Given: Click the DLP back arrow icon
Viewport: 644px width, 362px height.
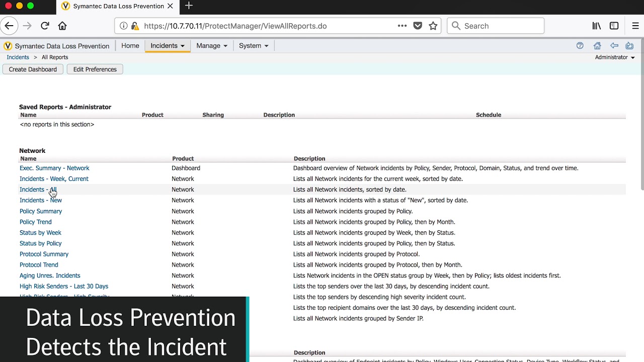Looking at the screenshot, I should tap(614, 46).
